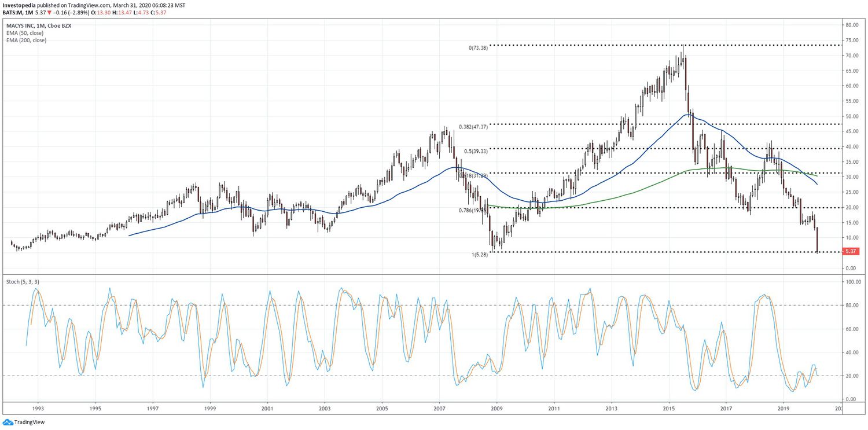Click the 1993 label on time axis
This screenshot has width=868, height=430.
click(38, 408)
